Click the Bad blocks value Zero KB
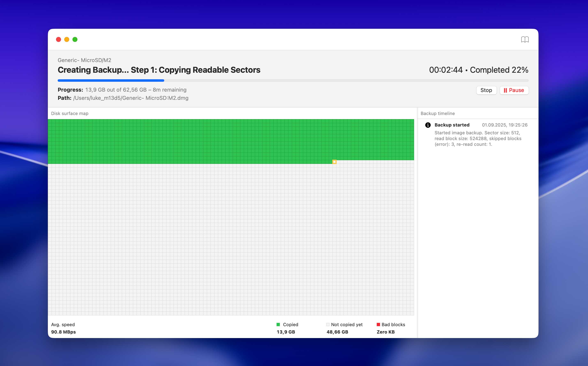 tap(386, 332)
